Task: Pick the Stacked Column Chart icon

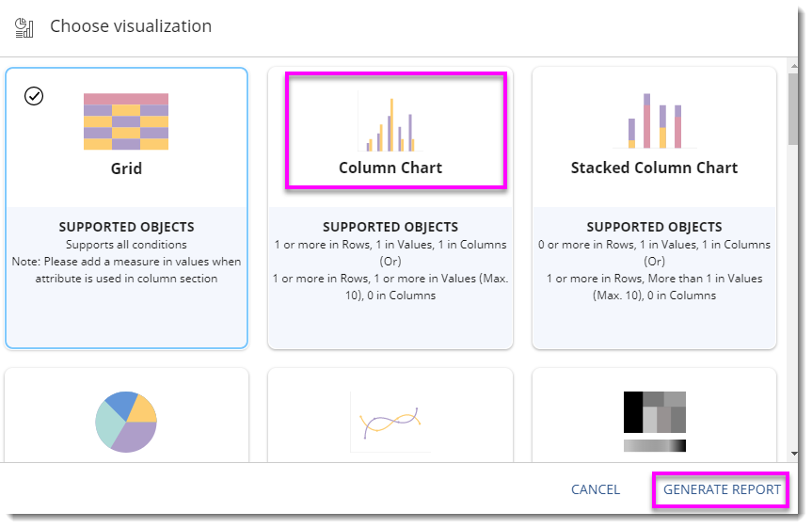Action: point(654,120)
